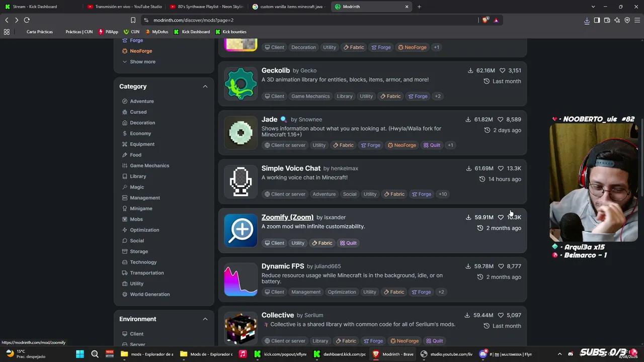
Task: Toggle the Game Mechanics category filter
Action: point(145,165)
